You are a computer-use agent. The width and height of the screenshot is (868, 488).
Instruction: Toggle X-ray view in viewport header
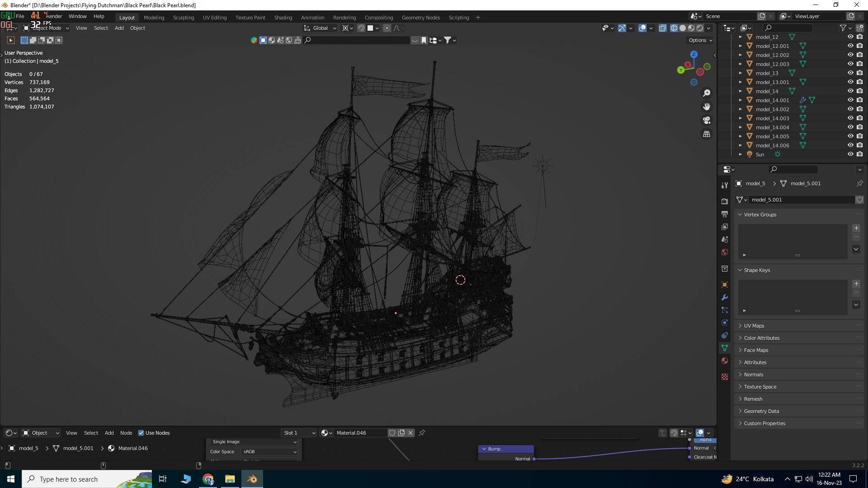pos(663,28)
